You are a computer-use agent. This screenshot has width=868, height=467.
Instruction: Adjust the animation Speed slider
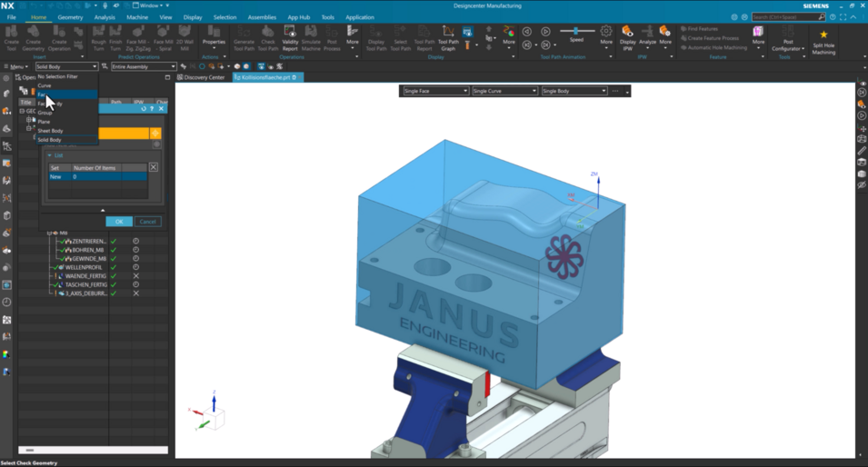click(576, 31)
